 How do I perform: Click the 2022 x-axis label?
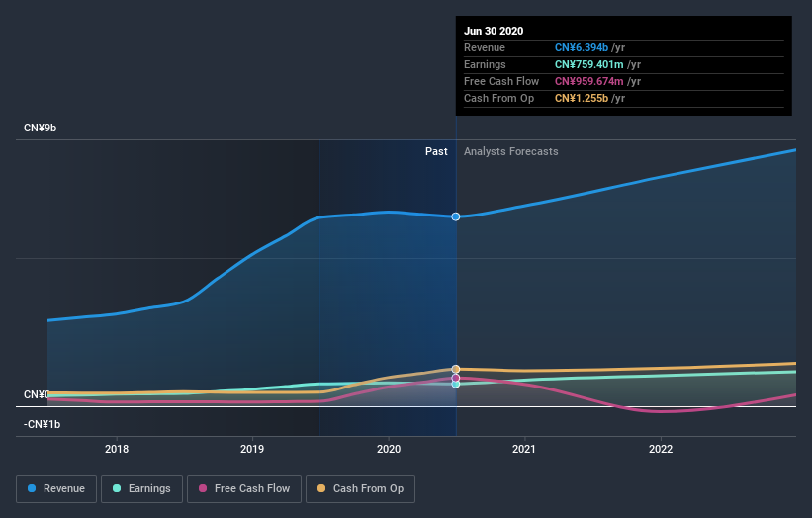click(661, 449)
